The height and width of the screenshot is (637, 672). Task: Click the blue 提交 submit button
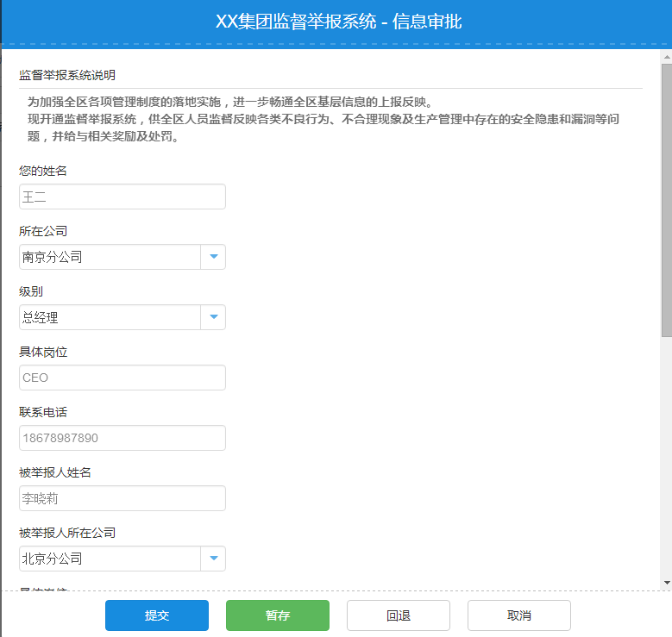157,615
